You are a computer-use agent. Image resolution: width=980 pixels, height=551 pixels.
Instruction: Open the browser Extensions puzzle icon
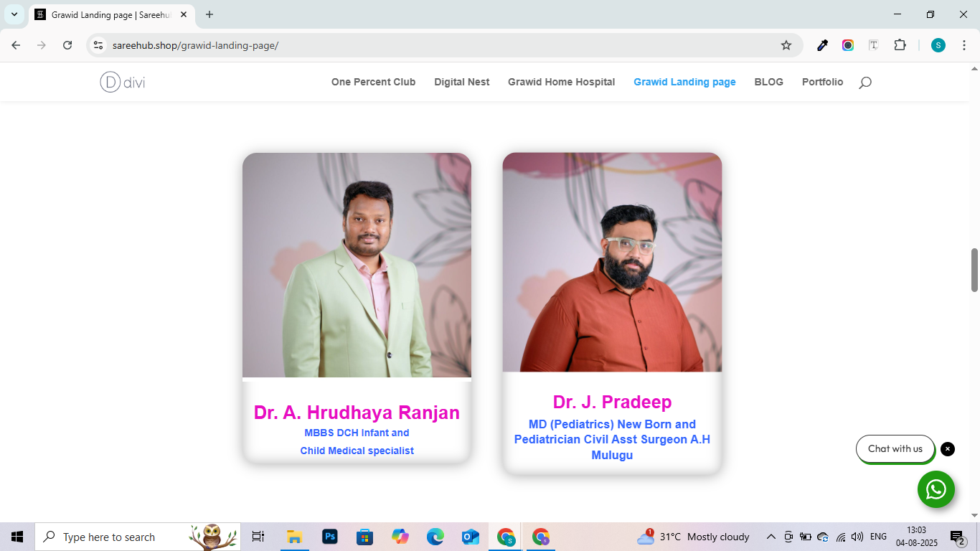tap(900, 45)
